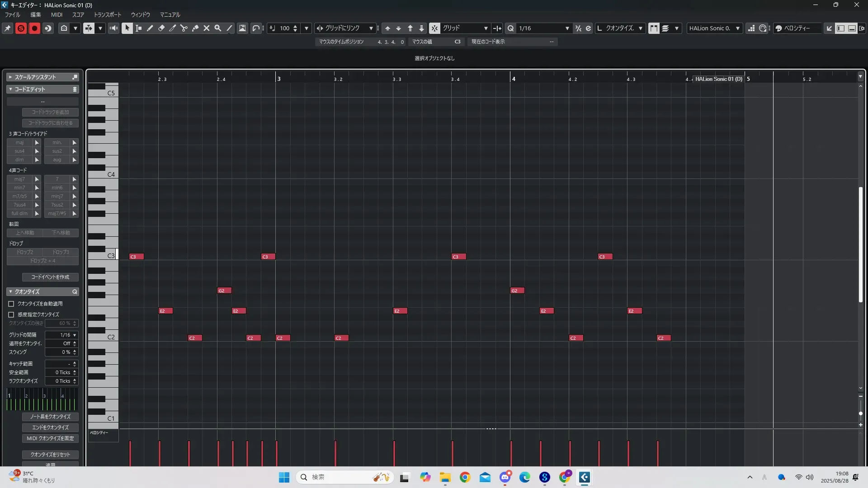Screen dimensions: 868x488
Task: Open the MIDI menu
Action: 57,14
